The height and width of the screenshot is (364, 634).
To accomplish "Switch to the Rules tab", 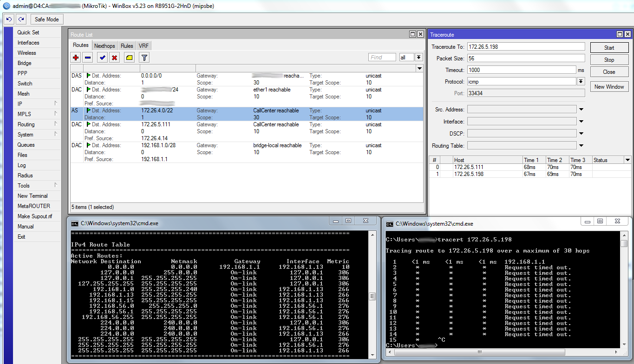I will tap(127, 45).
